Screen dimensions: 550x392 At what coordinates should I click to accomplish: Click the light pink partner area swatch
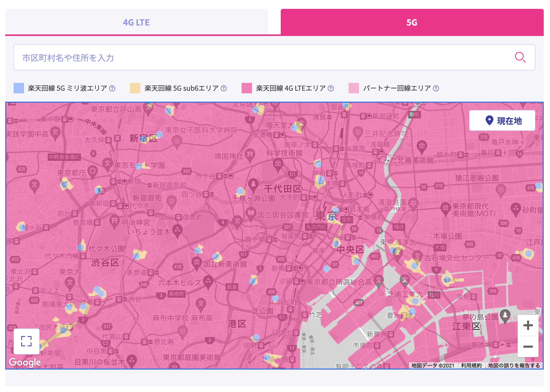[354, 88]
